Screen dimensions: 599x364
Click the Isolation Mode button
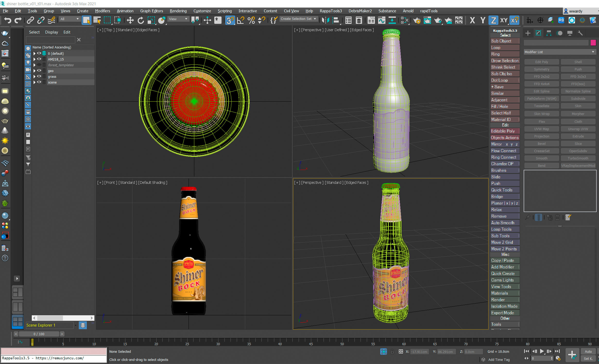pos(505,306)
